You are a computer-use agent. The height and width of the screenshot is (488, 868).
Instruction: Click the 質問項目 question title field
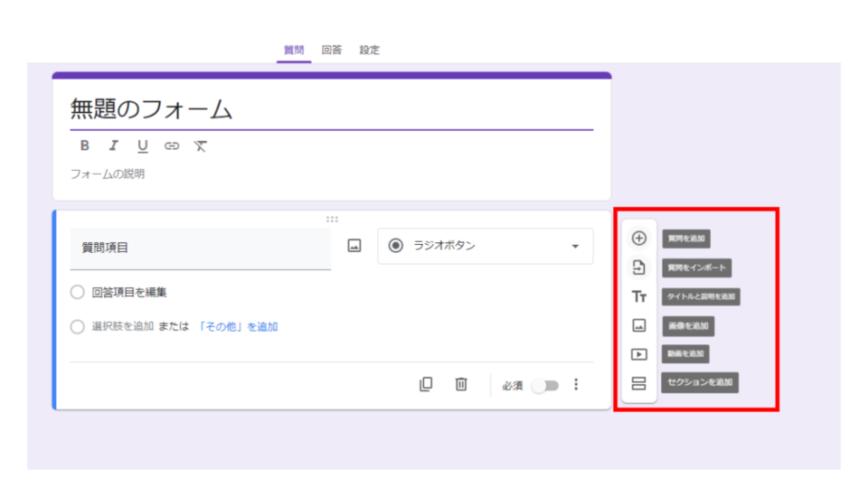201,249
